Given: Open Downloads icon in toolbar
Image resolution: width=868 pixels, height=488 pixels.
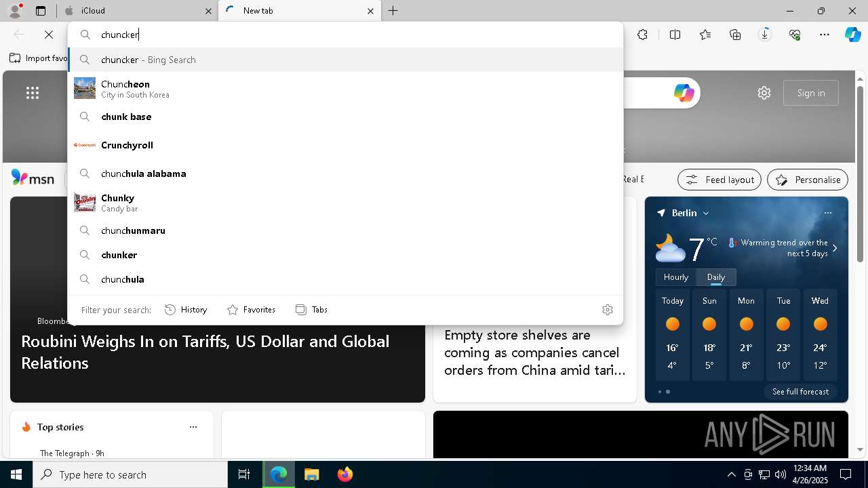Looking at the screenshot, I should [x=765, y=35].
